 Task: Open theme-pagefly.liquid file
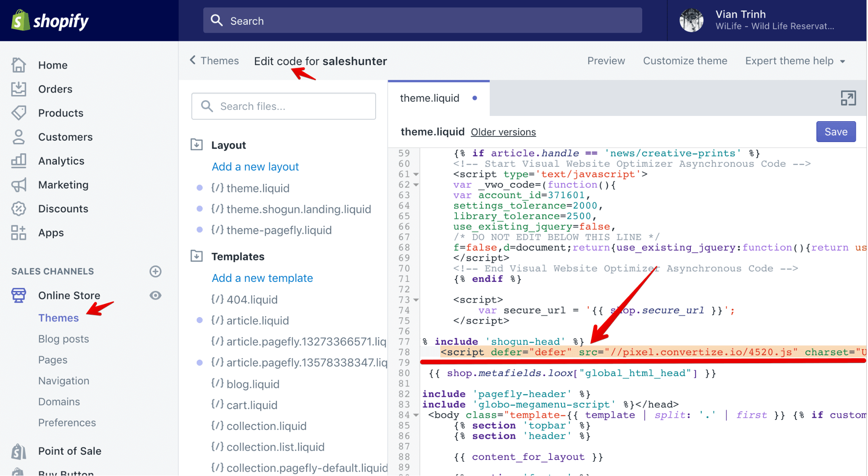[271, 230]
